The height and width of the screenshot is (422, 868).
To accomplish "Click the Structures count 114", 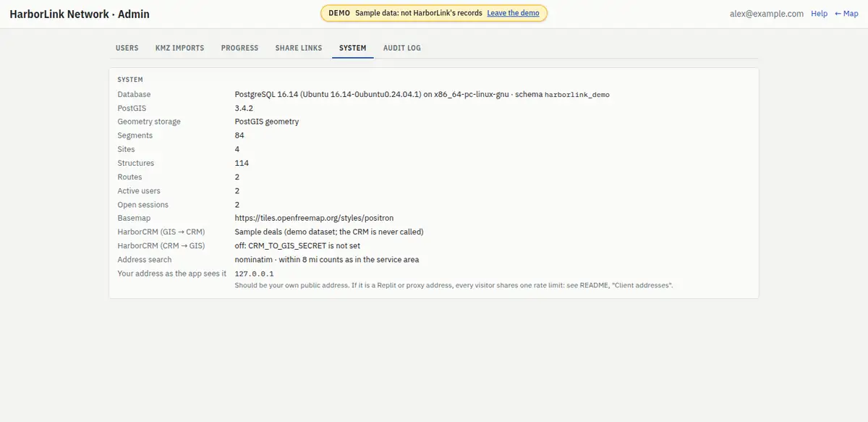I will pos(242,163).
